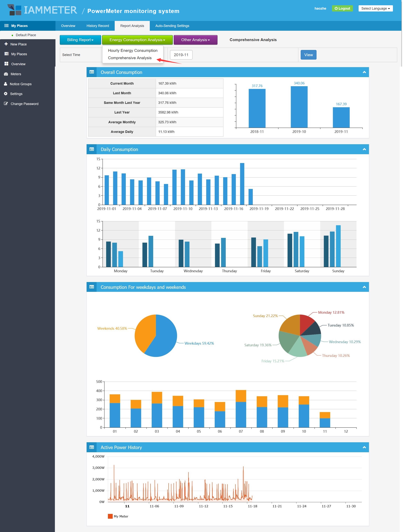This screenshot has width=405, height=532.
Task: Click the Overall Consumption panel list icon
Action: click(92, 72)
